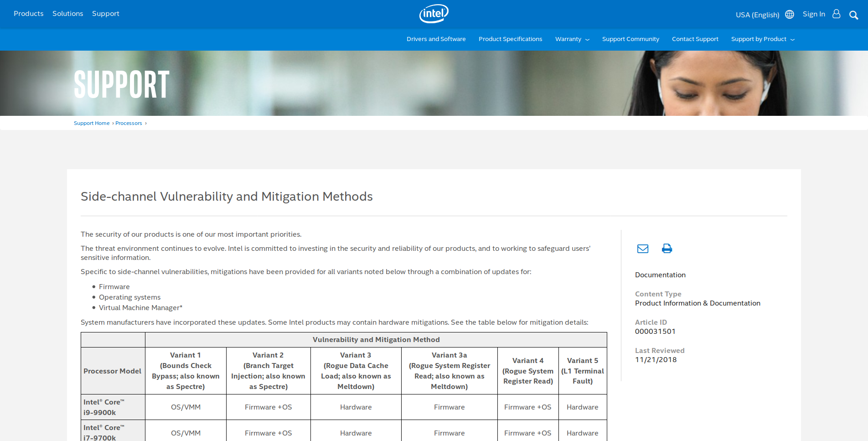This screenshot has width=868, height=441.
Task: Email this article via envelope icon
Action: click(642, 249)
